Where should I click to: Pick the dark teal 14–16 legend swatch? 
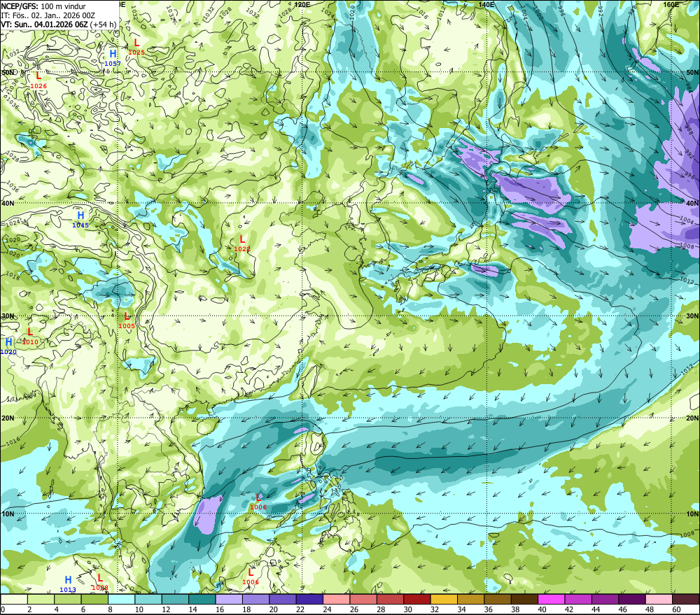pyautogui.click(x=202, y=599)
